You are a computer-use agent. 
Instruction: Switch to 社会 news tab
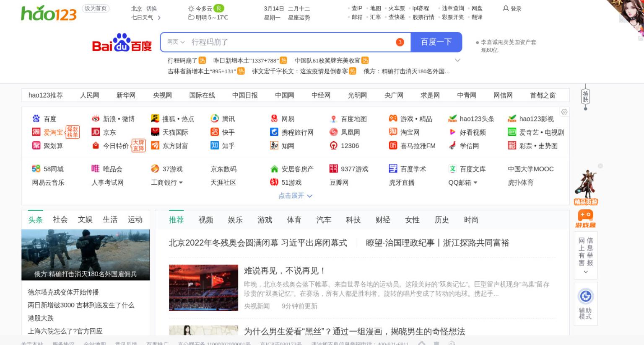[60, 219]
